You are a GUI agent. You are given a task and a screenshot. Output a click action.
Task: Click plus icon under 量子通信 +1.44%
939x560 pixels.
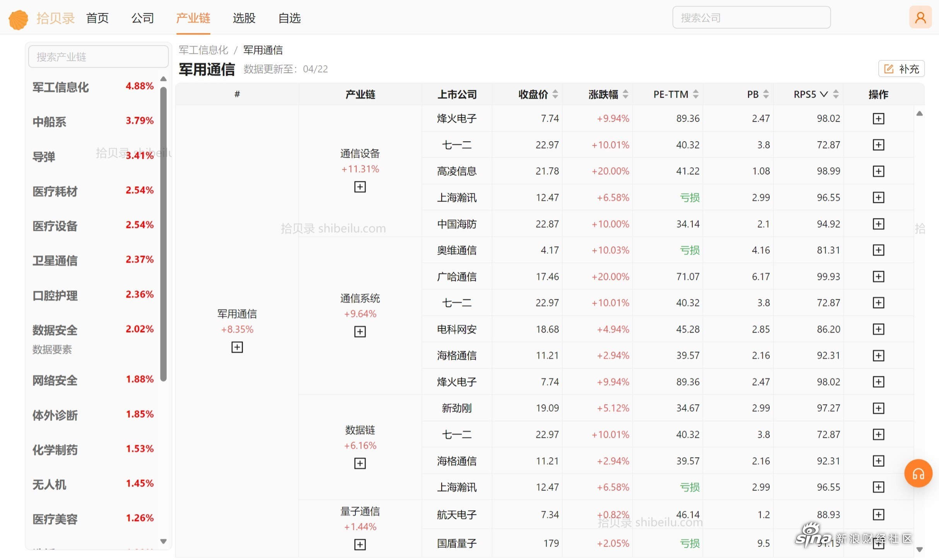point(360,545)
